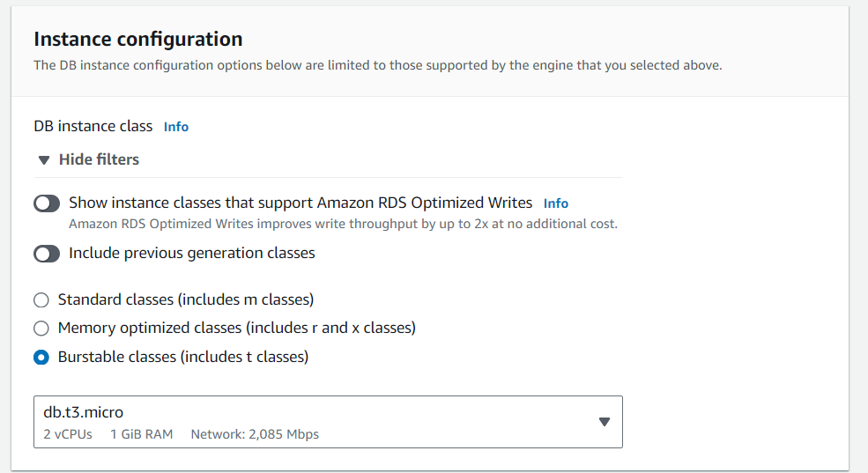Click the "Hide filters" text label

pos(99,159)
